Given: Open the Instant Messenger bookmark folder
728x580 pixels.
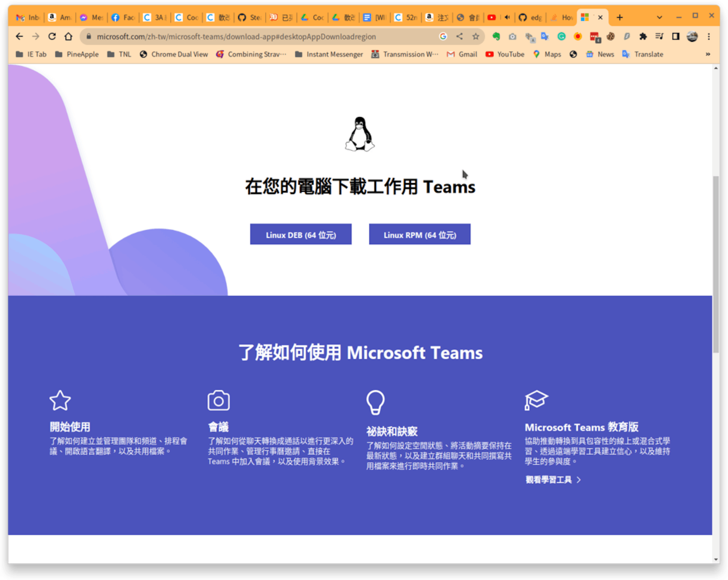Looking at the screenshot, I should (x=329, y=54).
